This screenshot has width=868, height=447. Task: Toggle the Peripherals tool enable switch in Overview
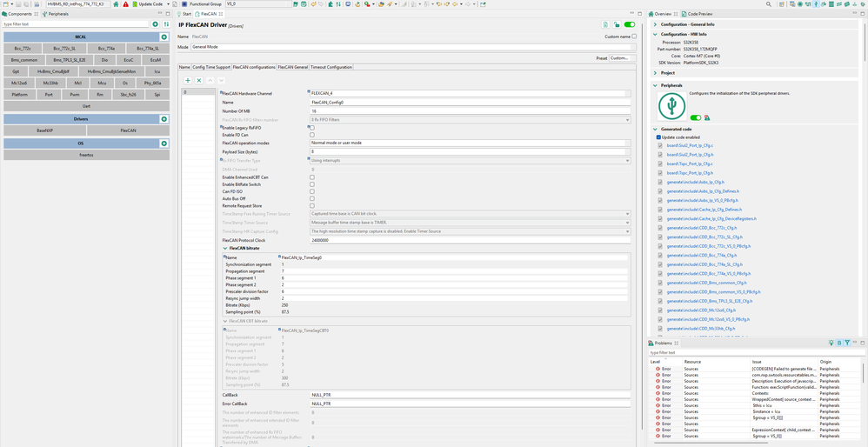point(696,117)
